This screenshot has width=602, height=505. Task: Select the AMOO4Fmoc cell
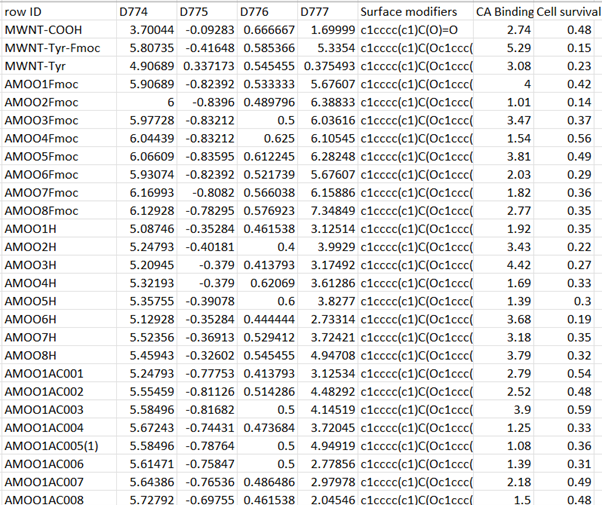point(59,138)
